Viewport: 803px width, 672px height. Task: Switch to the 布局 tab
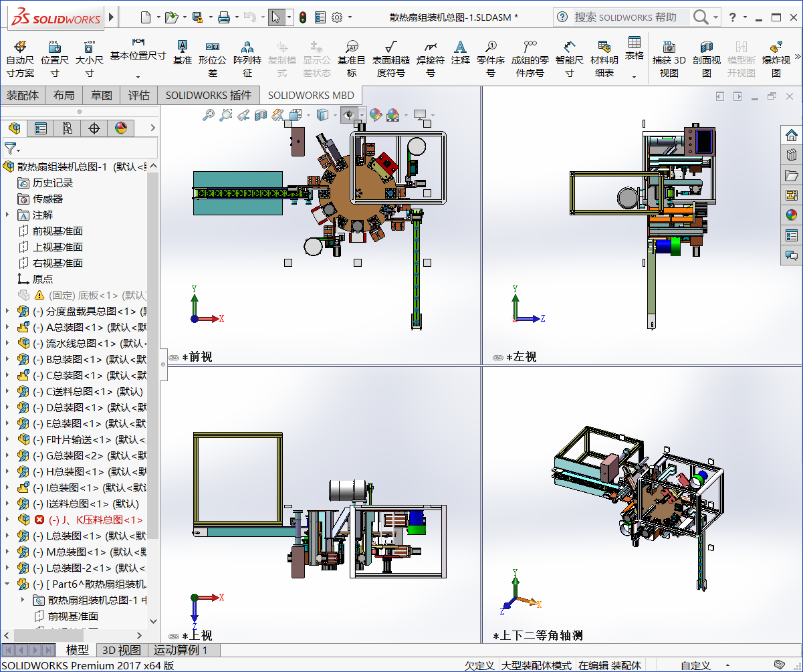64,96
